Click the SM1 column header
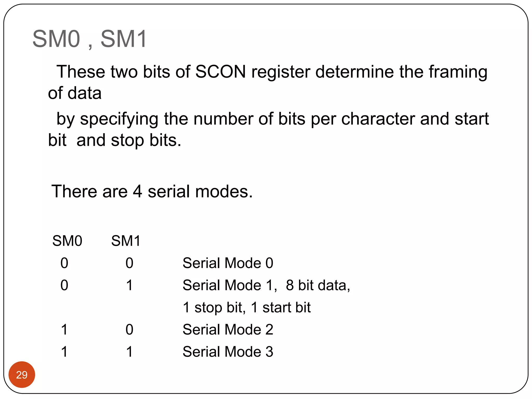 (126, 241)
